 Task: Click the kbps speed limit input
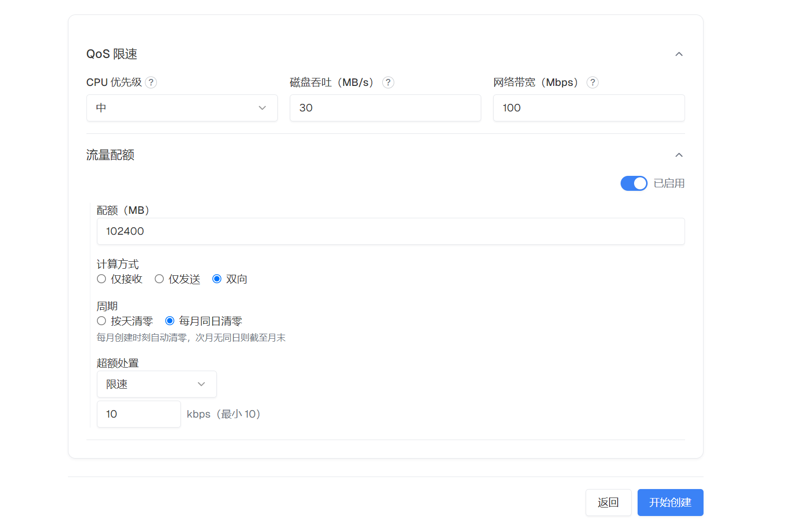(x=139, y=414)
